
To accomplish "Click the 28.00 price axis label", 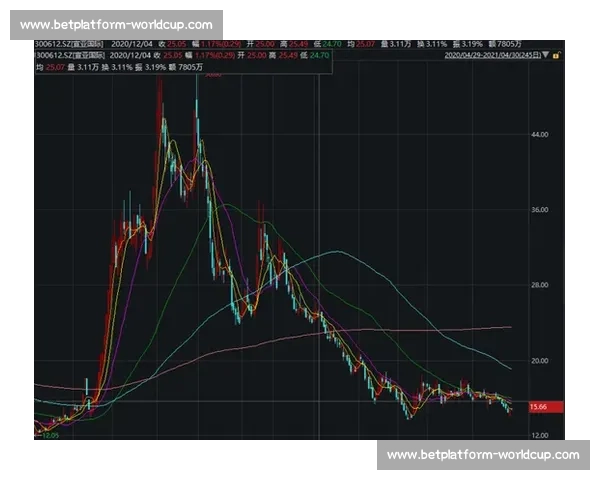I will pos(540,285).
